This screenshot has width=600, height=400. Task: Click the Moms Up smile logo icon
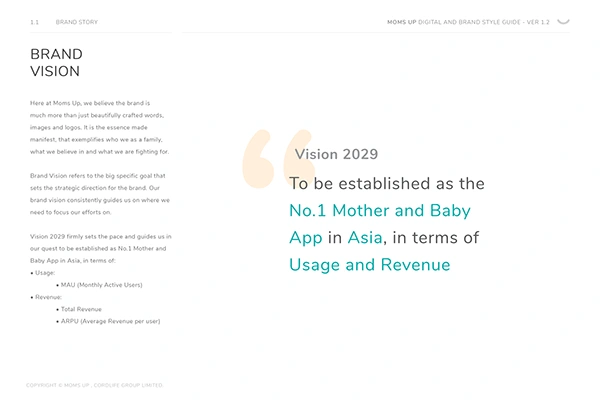click(563, 21)
